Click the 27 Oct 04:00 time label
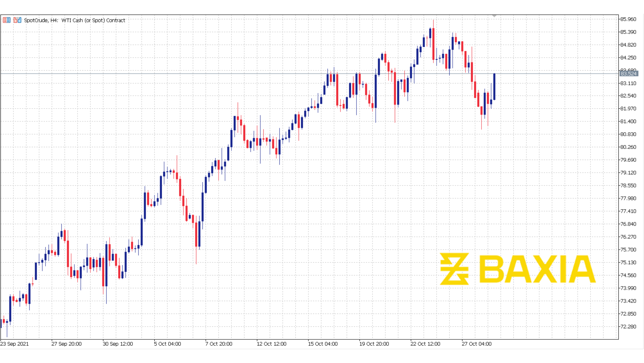The width and height of the screenshot is (644, 363). pyautogui.click(x=476, y=344)
